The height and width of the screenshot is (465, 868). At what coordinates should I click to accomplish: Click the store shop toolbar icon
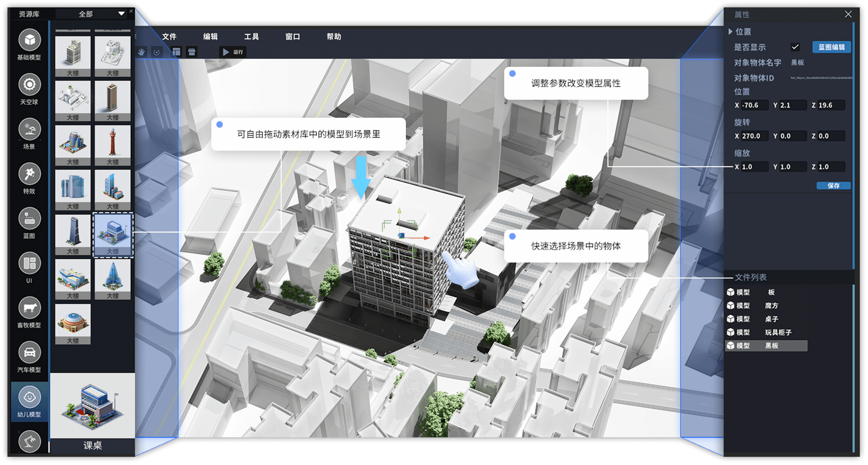coord(191,52)
